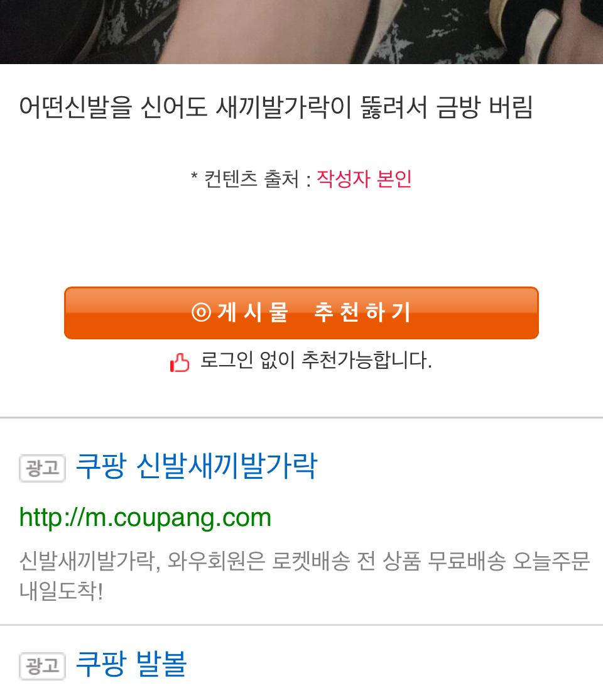
Task: Click the 로그인 없이 추천가능합니다 notice text
Action: pos(316,360)
